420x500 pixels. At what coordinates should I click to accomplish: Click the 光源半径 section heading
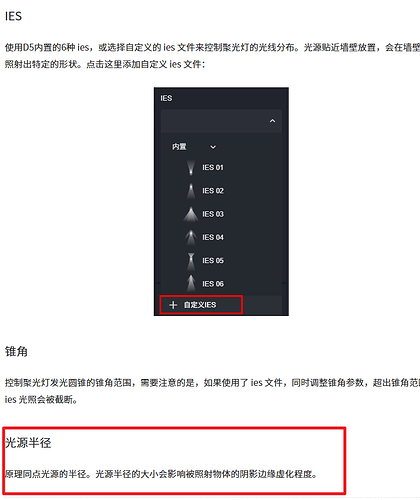[28, 443]
